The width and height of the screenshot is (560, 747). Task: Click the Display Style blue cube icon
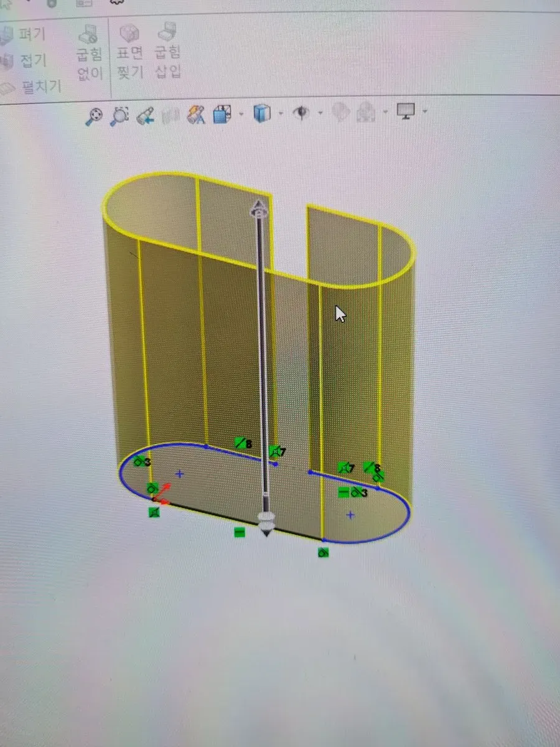(262, 113)
